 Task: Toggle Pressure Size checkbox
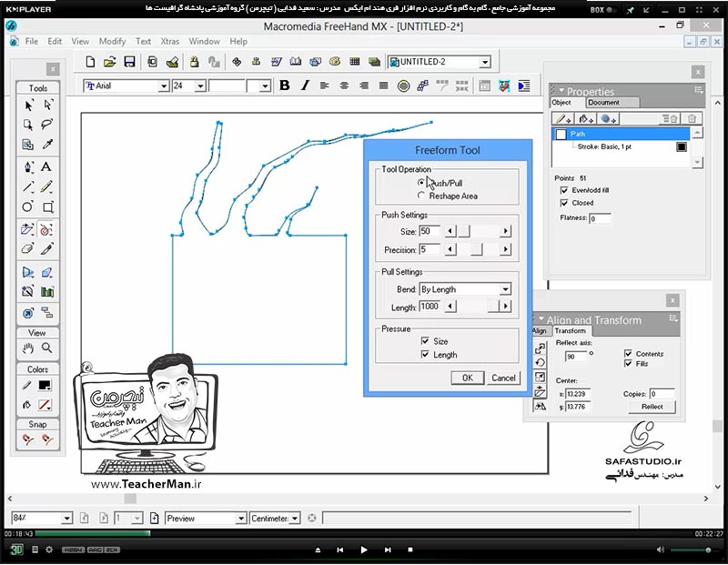pos(425,341)
